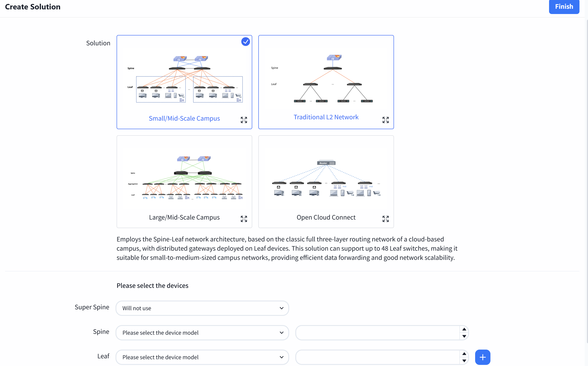Increase the Leaf quantity with up arrow

coord(464,354)
